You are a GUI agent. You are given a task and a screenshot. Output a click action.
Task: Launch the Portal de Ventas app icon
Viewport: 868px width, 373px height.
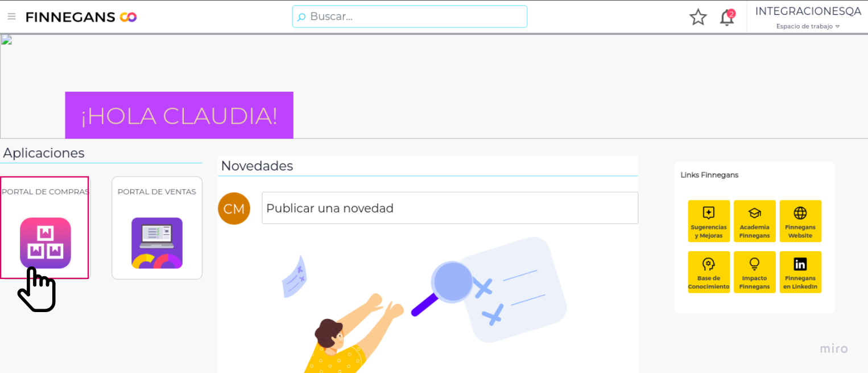pyautogui.click(x=157, y=243)
